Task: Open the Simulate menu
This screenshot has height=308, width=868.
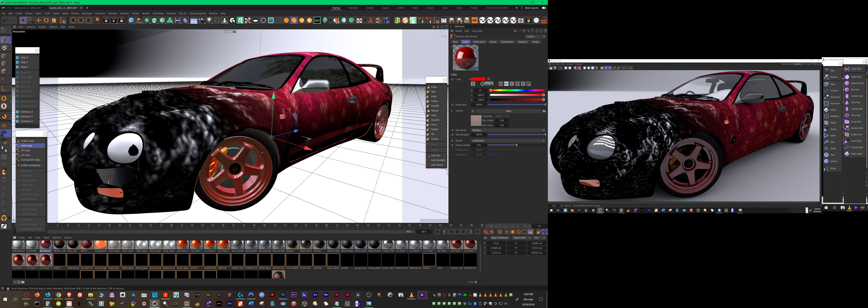Action: [x=124, y=13]
